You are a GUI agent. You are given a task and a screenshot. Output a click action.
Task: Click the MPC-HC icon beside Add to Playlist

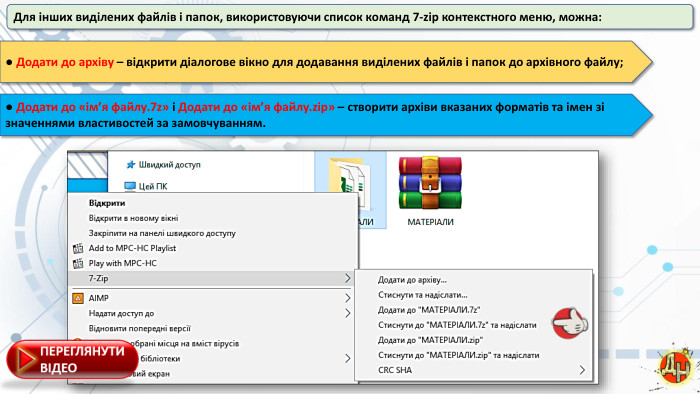[x=78, y=248]
